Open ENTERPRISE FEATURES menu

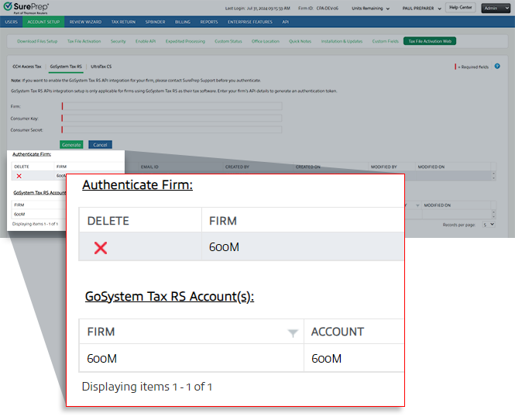[x=250, y=22]
